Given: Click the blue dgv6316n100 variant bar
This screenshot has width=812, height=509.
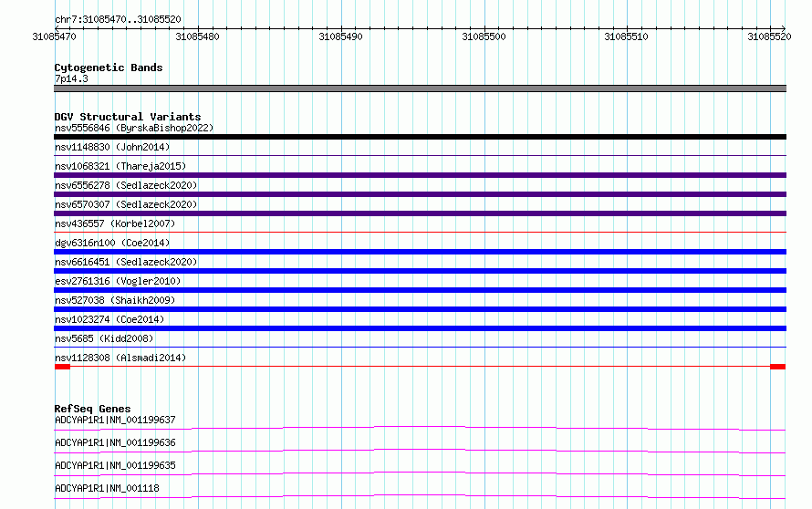Looking at the screenshot, I should pyautogui.click(x=420, y=252).
